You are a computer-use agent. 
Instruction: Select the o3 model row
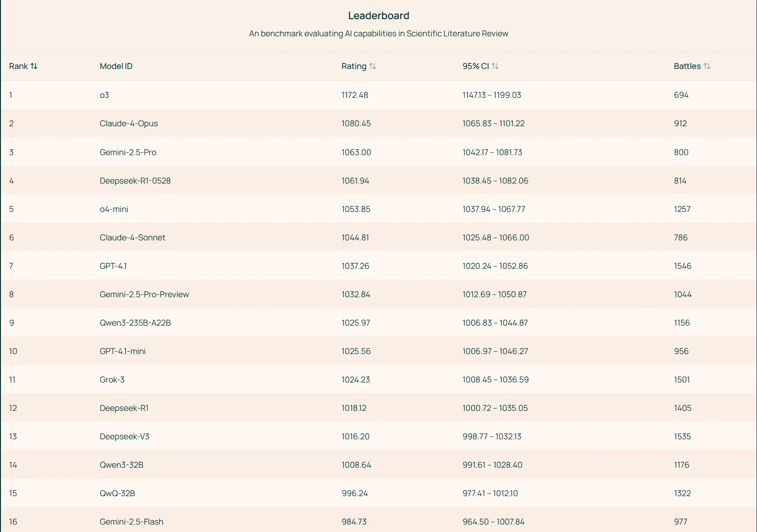tap(104, 95)
